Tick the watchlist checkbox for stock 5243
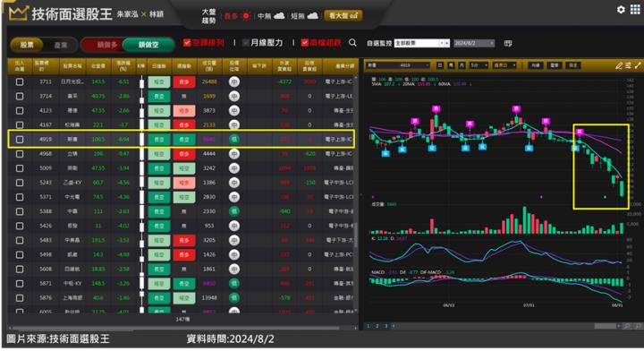The width and height of the screenshot is (644, 351). (x=20, y=183)
